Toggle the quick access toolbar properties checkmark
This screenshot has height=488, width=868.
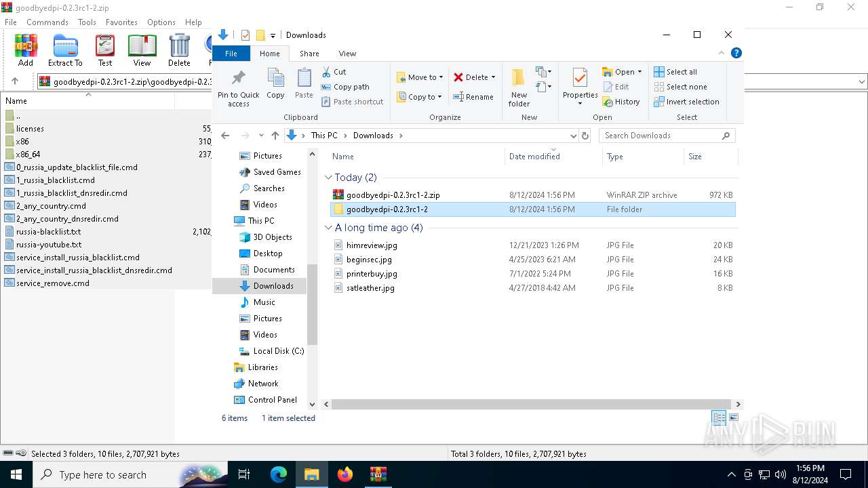[245, 35]
